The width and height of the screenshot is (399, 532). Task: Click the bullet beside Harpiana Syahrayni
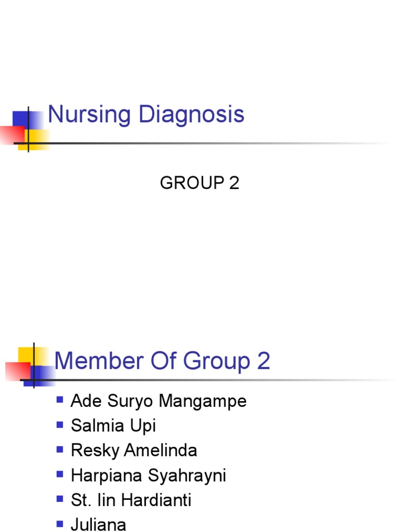tap(60, 474)
